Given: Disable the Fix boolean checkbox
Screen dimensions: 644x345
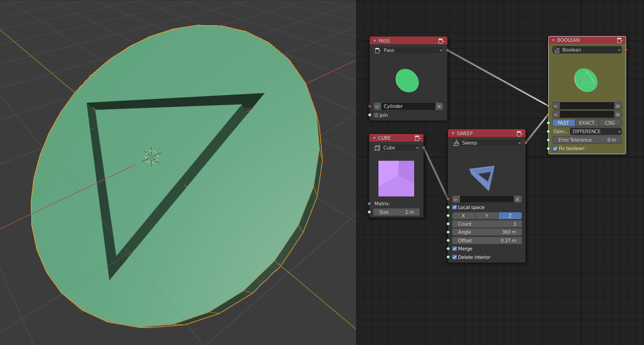Looking at the screenshot, I should (555, 149).
